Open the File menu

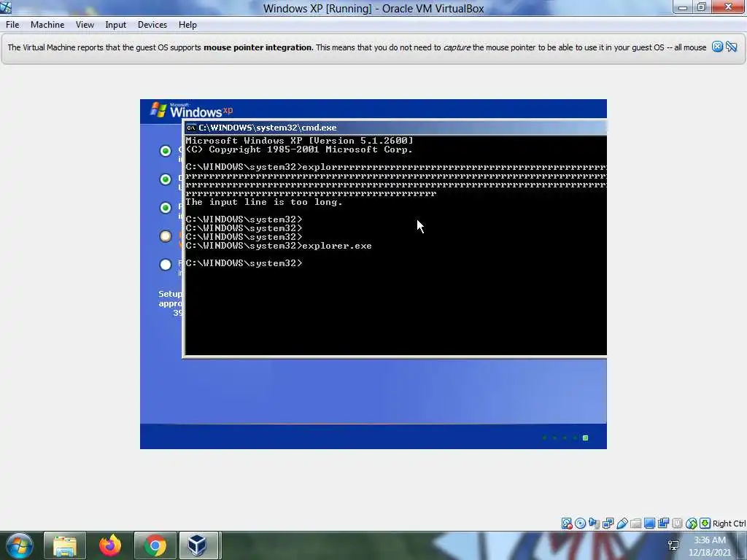click(x=12, y=25)
